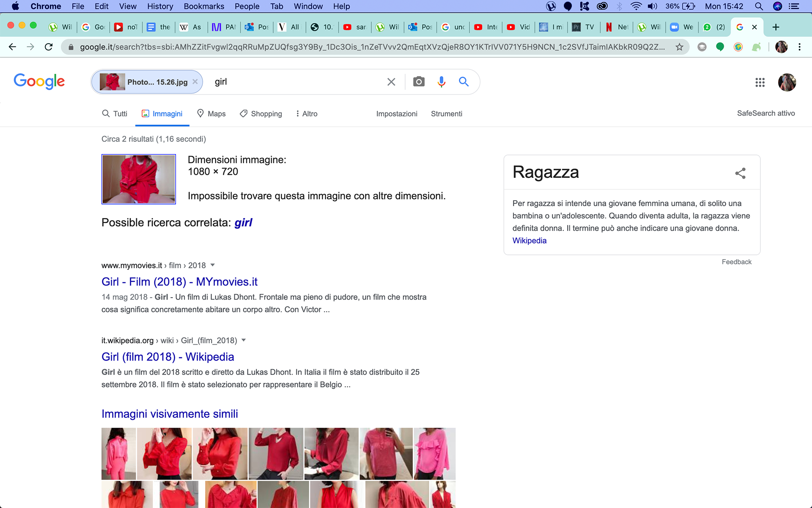The height and width of the screenshot is (508, 812).
Task: Click the Wi-Fi icon in menu bar
Action: click(636, 6)
